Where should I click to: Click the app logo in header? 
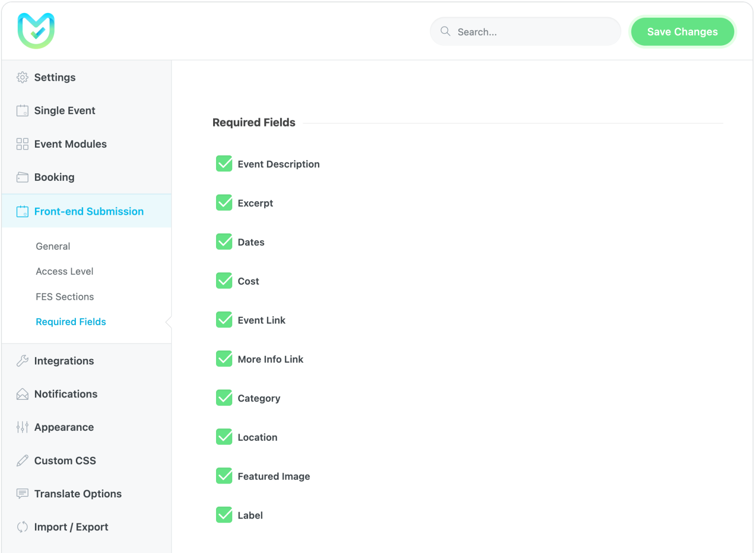(x=36, y=31)
